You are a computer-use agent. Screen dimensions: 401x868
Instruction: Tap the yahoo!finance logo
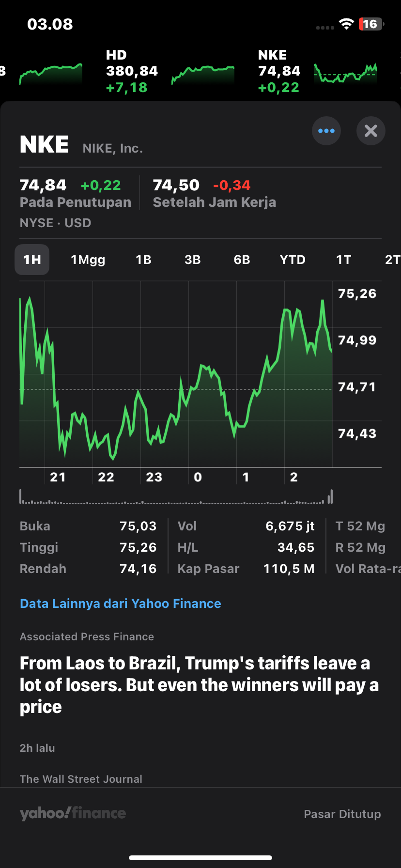pyautogui.click(x=73, y=814)
